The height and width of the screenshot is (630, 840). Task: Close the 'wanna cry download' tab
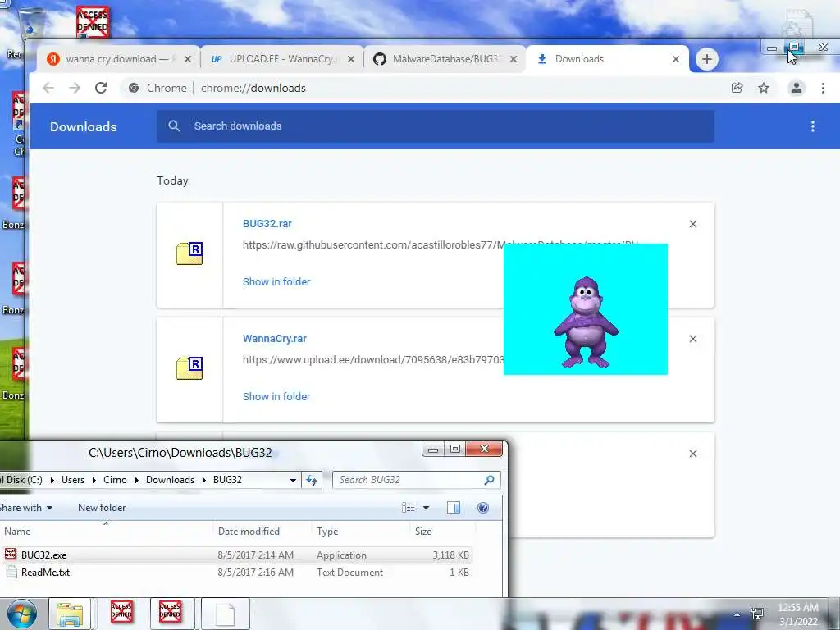188,59
